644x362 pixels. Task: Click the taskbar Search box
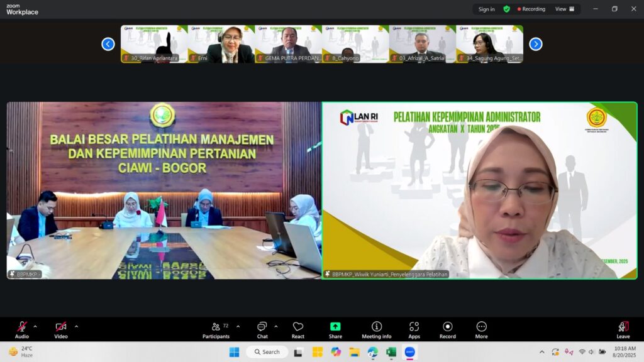tap(267, 352)
